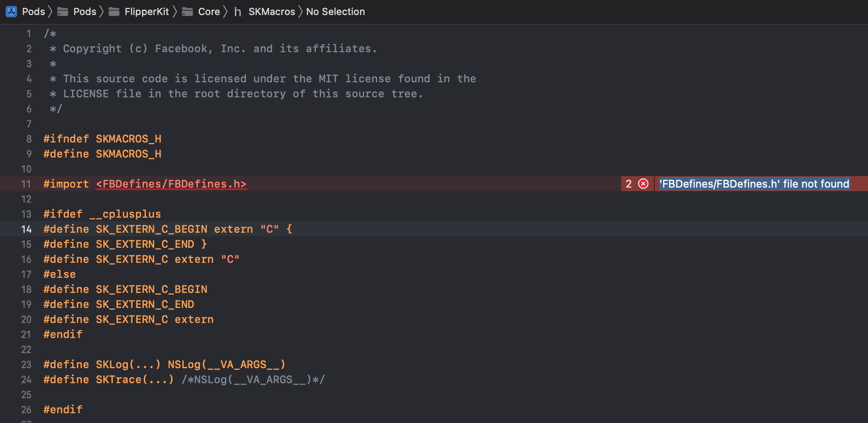Click line number 14 in the gutter
Image resolution: width=868 pixels, height=423 pixels.
coord(27,229)
